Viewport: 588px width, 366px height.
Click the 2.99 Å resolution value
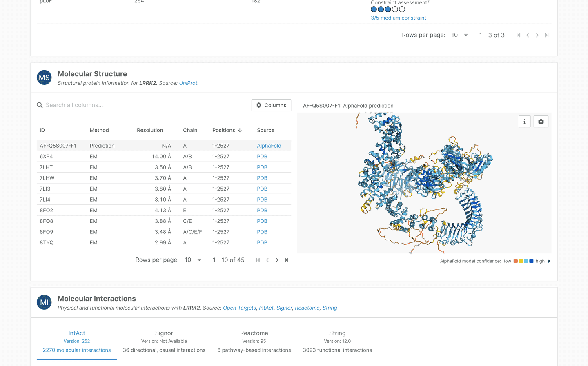point(163,243)
